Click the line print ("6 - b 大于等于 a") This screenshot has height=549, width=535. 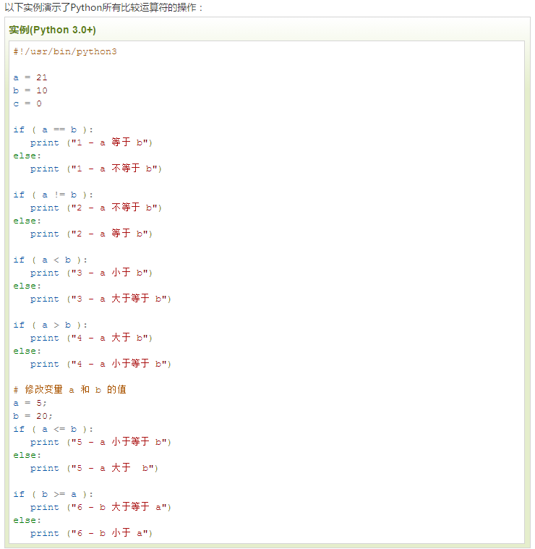[x=100, y=507]
